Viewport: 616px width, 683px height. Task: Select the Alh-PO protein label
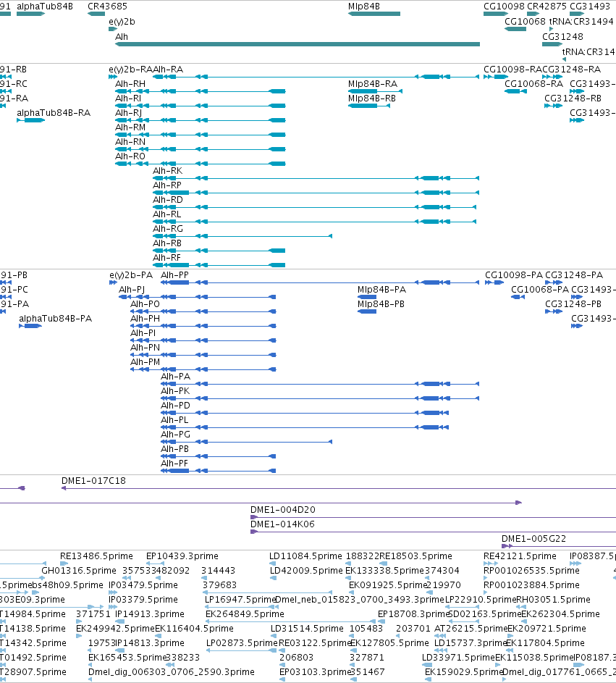(x=145, y=304)
